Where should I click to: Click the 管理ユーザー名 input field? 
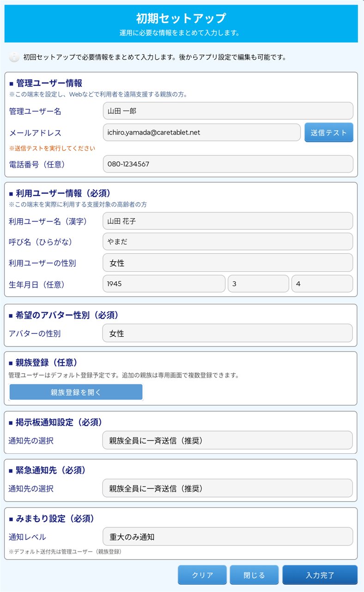(228, 111)
